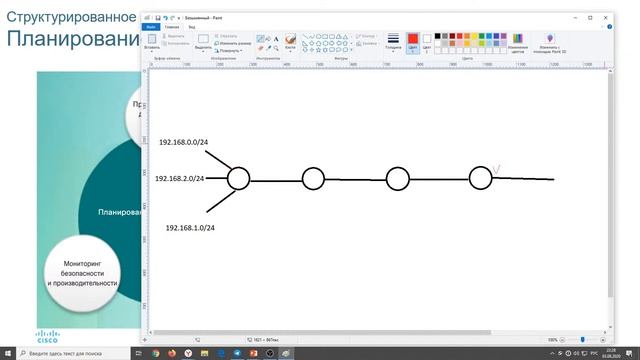This screenshot has width=640, height=360.
Task: Open Firefox from the taskbar
Action: tap(172, 353)
